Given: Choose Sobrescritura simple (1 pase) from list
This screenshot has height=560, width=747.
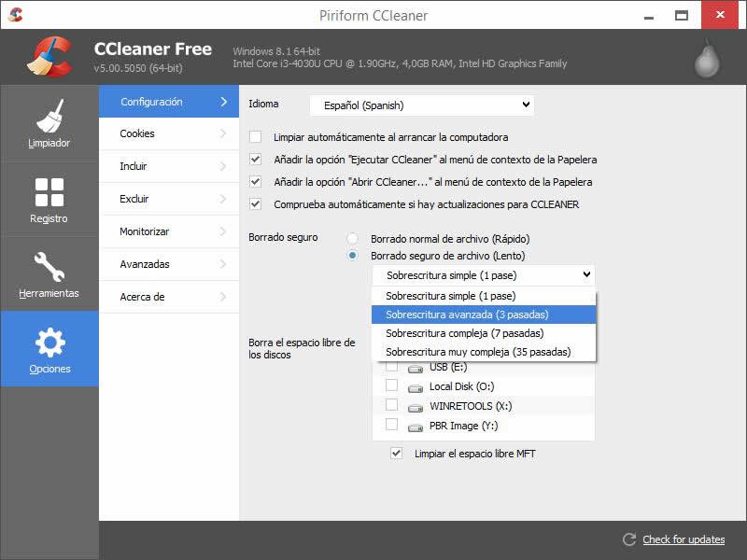Looking at the screenshot, I should pos(484,296).
